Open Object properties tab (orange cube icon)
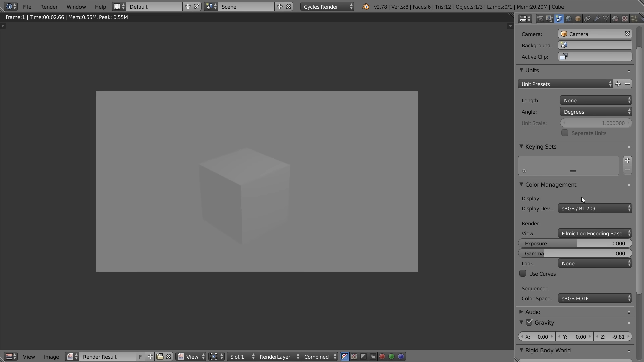Screen dimensions: 644x362 (x=578, y=19)
